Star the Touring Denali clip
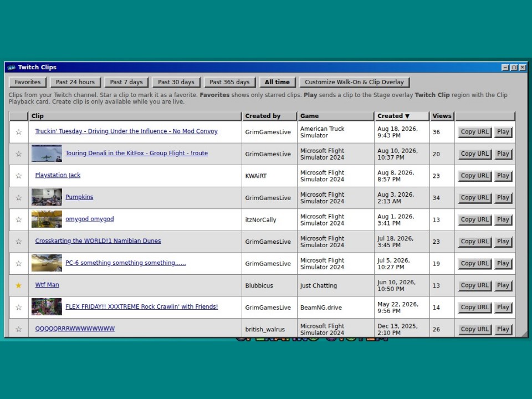 pyautogui.click(x=19, y=154)
